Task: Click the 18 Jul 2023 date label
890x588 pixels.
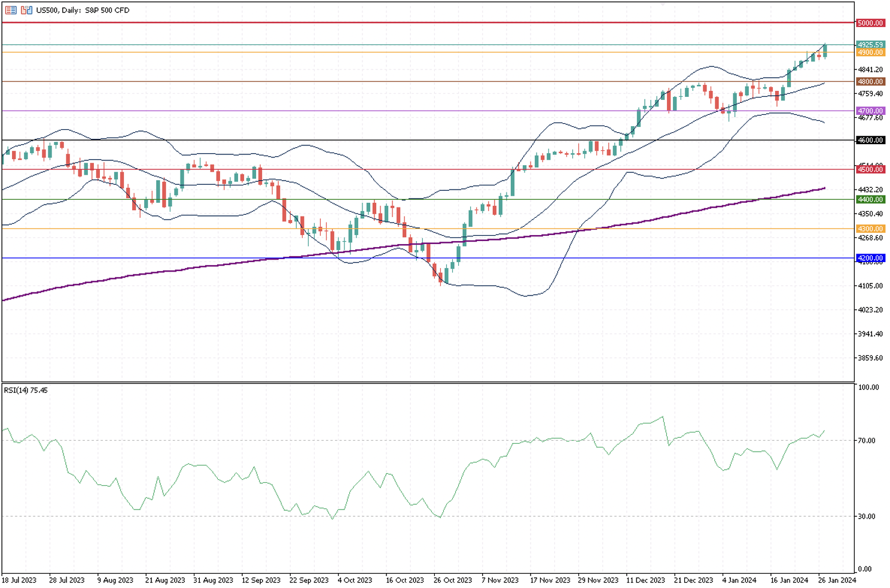Action: click(19, 580)
